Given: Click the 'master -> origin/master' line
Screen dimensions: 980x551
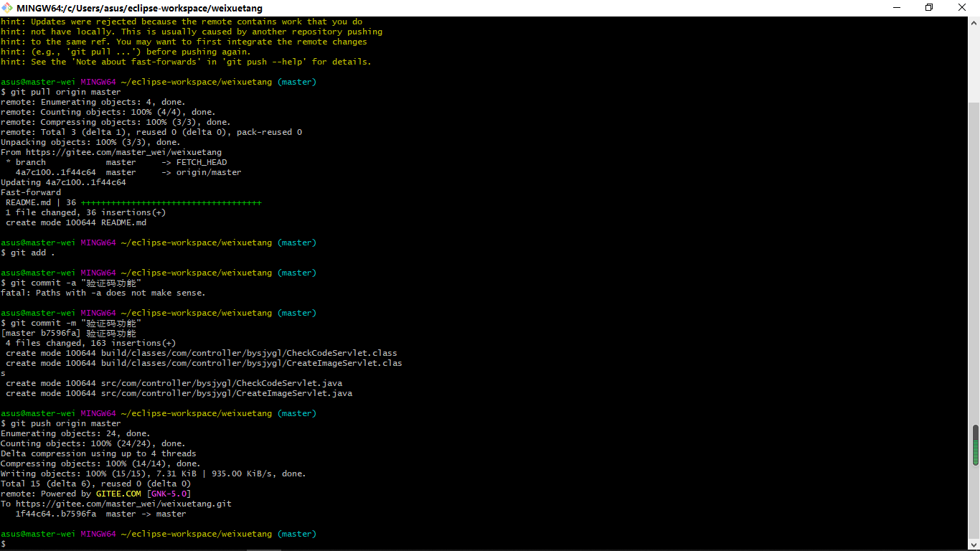Looking at the screenshot, I should (x=128, y=172).
